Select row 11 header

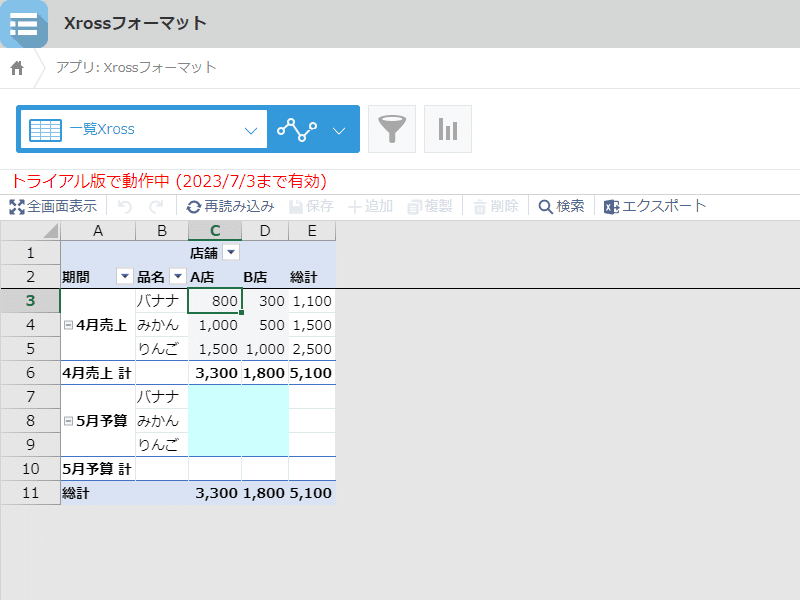(x=31, y=492)
